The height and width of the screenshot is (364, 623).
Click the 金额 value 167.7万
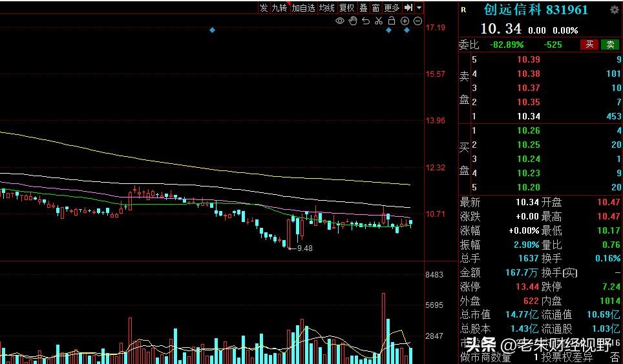pyautogui.click(x=522, y=273)
